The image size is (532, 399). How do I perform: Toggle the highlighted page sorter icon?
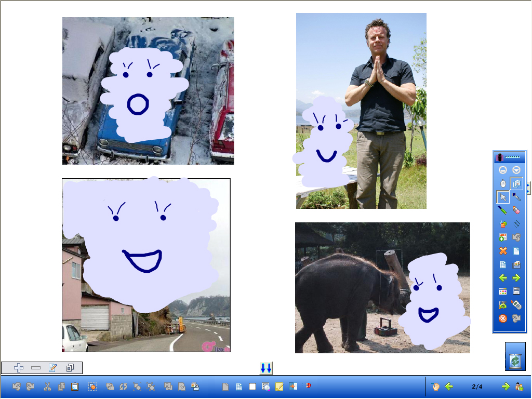coord(516,183)
